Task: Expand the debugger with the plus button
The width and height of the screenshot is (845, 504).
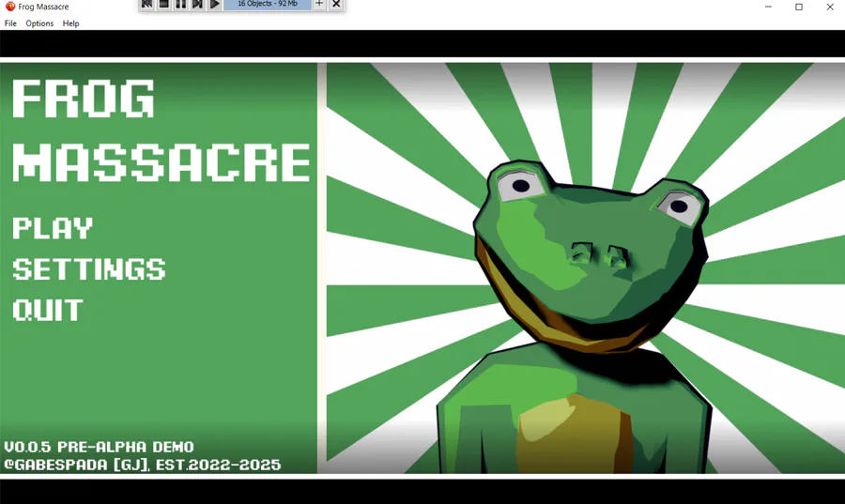Action: pyautogui.click(x=319, y=4)
